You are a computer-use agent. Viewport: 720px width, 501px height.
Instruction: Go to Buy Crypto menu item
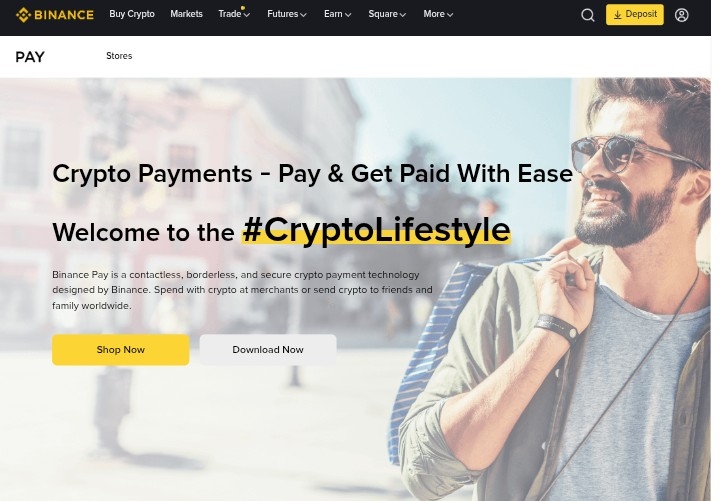pyautogui.click(x=132, y=14)
